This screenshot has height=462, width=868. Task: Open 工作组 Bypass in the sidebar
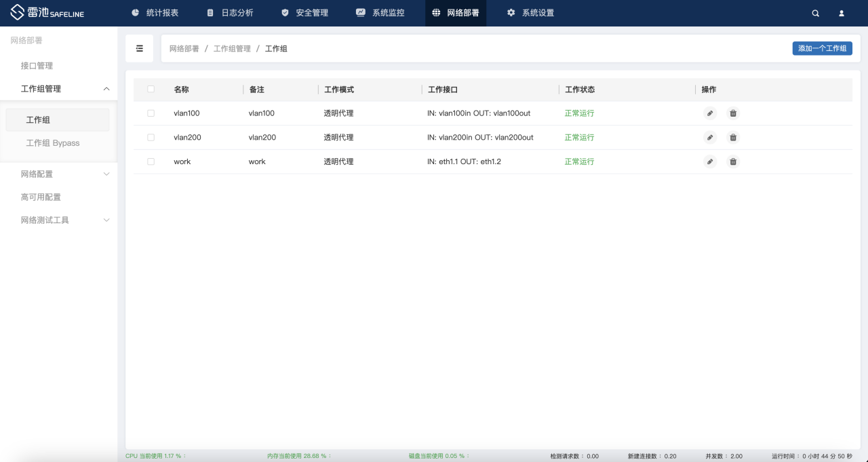[x=53, y=143]
